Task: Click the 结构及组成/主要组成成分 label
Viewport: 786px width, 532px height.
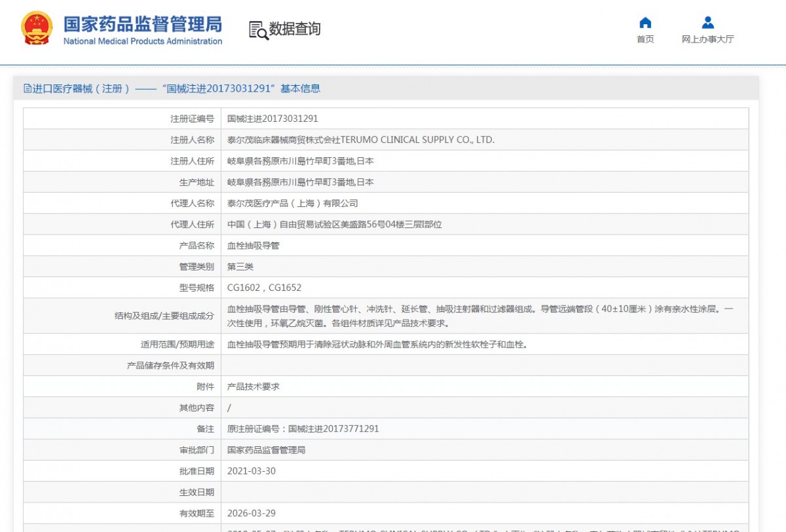Action: tap(164, 316)
